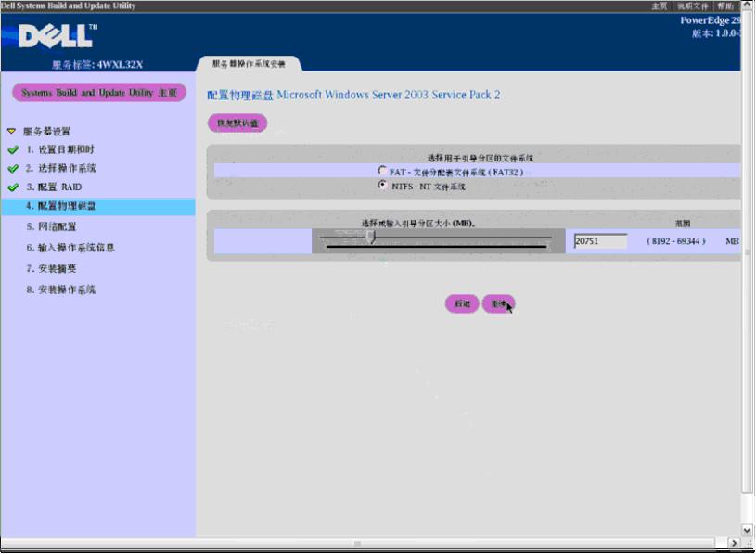Go to step 5. 网络配置
The image size is (756, 554).
51,226
